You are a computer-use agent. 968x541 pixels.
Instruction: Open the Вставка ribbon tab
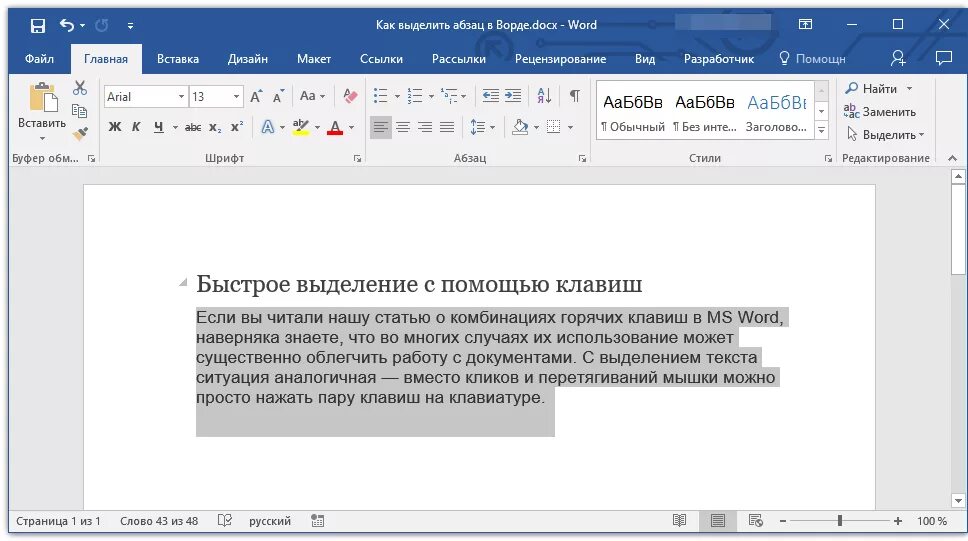pos(178,59)
